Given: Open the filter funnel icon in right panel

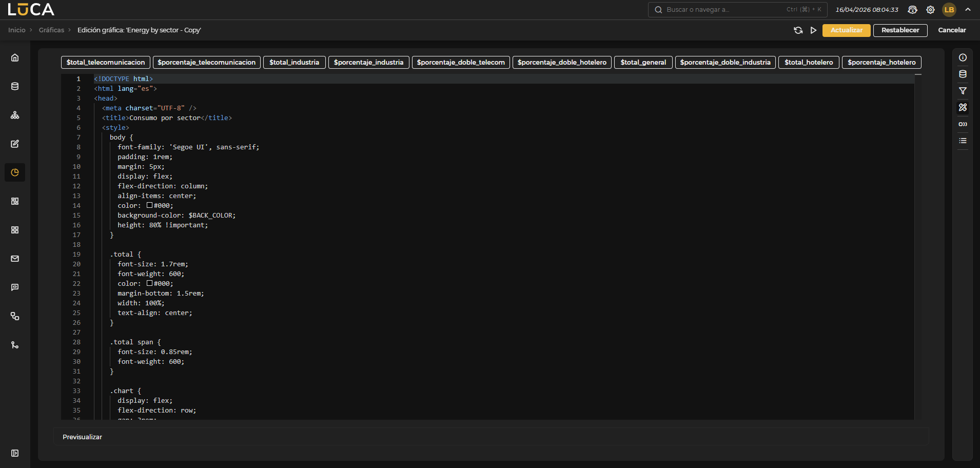Looking at the screenshot, I should tap(963, 91).
